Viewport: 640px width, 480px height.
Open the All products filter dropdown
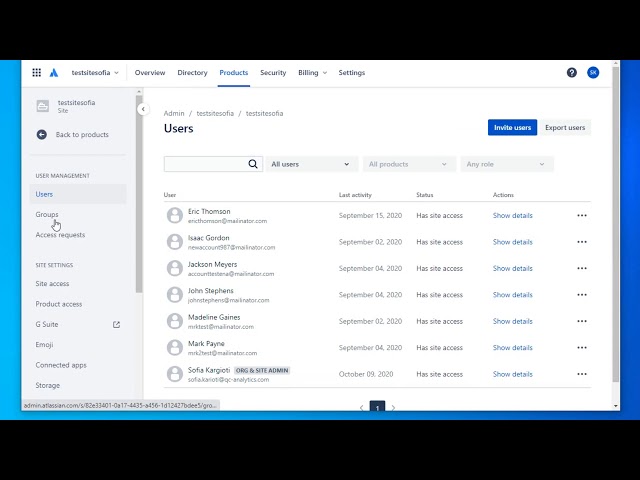[x=409, y=164]
